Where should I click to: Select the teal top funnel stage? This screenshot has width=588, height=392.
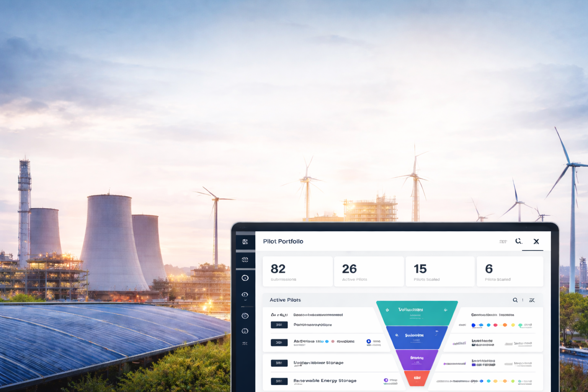pyautogui.click(x=417, y=313)
